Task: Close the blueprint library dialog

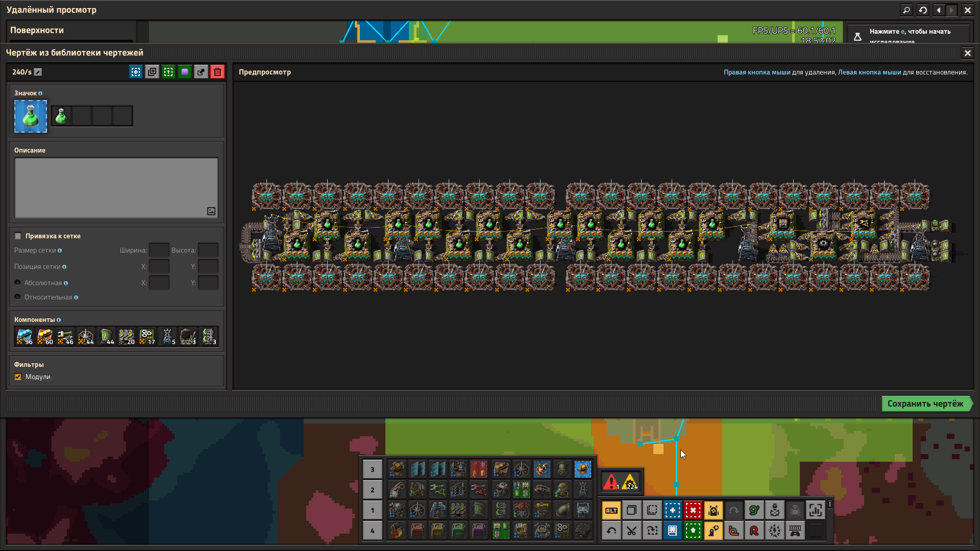Action: tap(967, 53)
